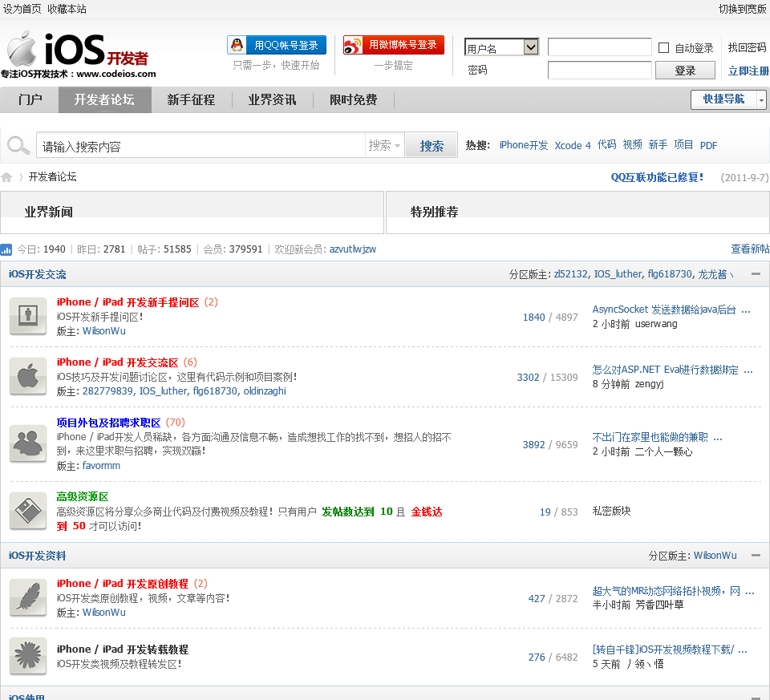
Task: Click hot search term Xcode 4
Action: point(573,145)
